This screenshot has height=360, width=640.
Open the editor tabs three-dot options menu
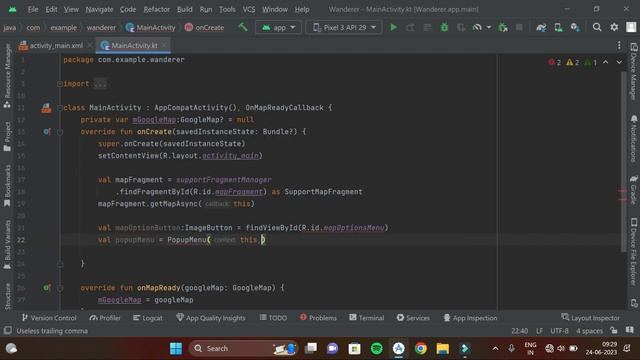click(x=619, y=45)
